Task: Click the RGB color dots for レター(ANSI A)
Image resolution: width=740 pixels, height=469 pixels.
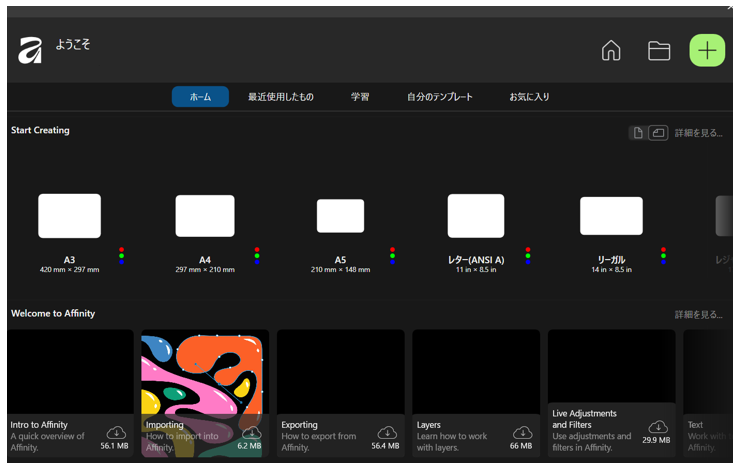Action: [x=528, y=255]
